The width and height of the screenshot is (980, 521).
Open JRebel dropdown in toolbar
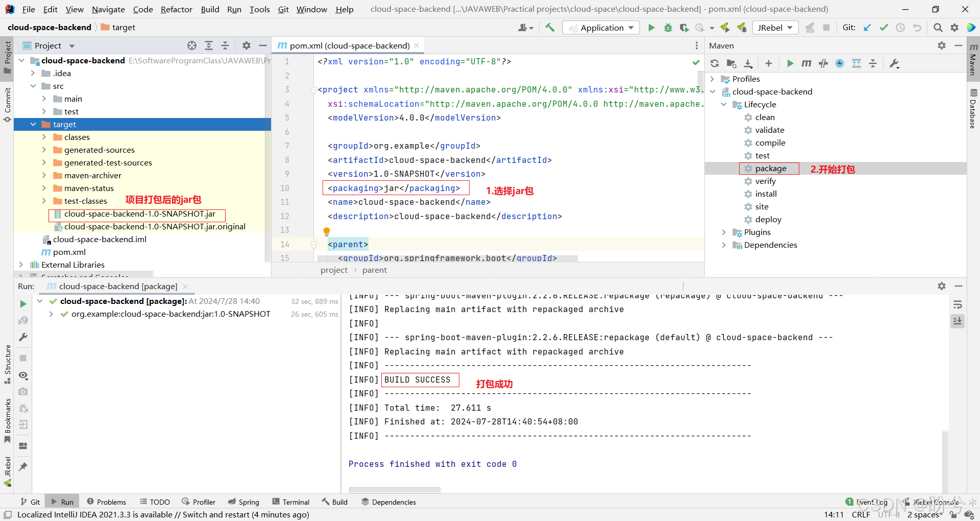tap(775, 28)
